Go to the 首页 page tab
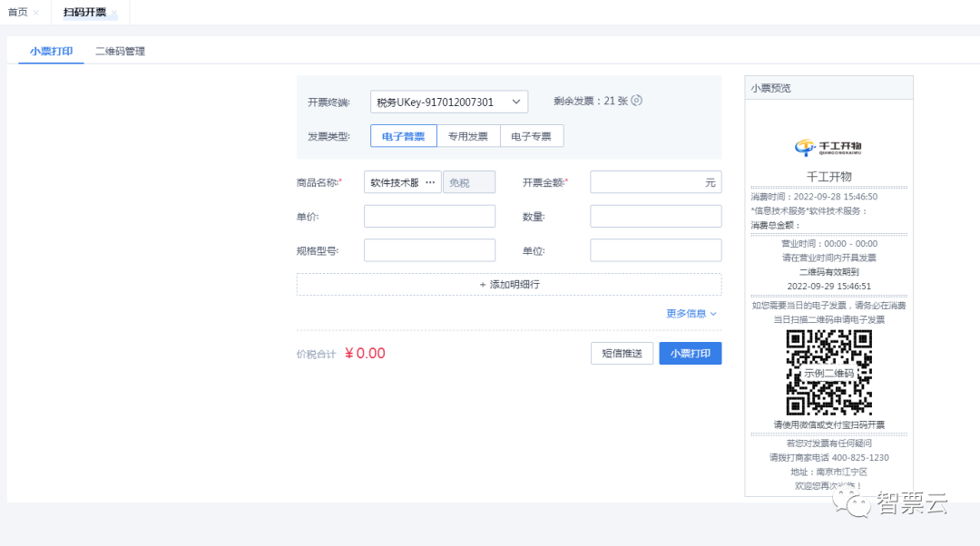Screen dimensions: 980x546 [x=18, y=13]
